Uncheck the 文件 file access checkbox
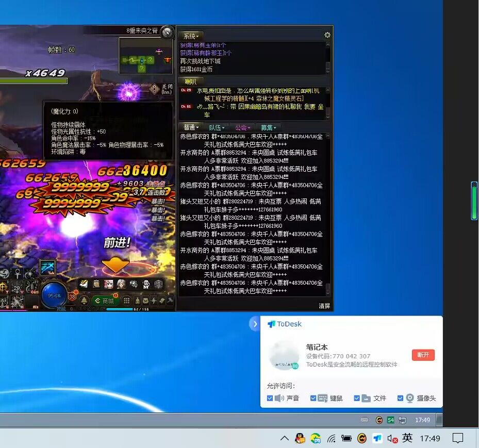Screen dimensions: 479x448 click(356, 398)
